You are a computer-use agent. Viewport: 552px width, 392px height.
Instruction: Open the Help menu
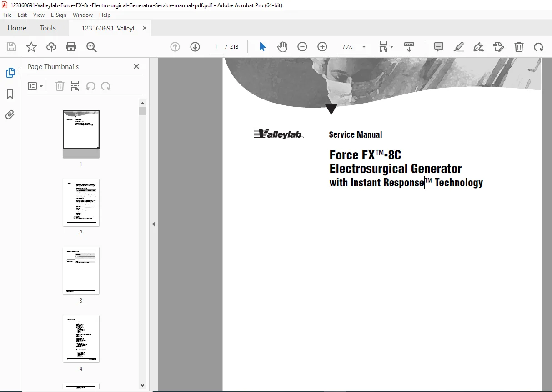click(x=105, y=15)
